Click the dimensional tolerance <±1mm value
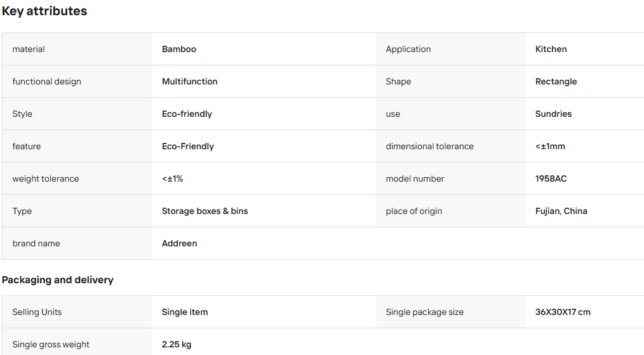The height and width of the screenshot is (355, 644). (550, 146)
